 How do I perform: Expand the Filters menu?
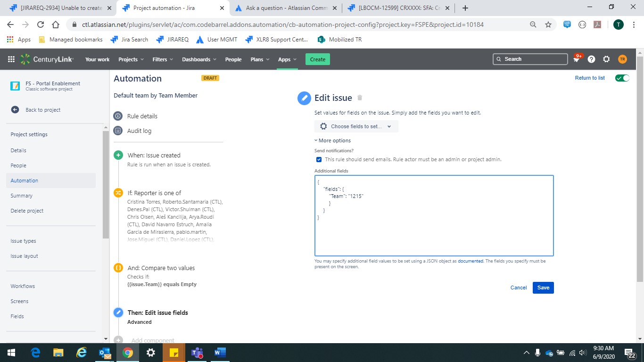[x=163, y=59]
